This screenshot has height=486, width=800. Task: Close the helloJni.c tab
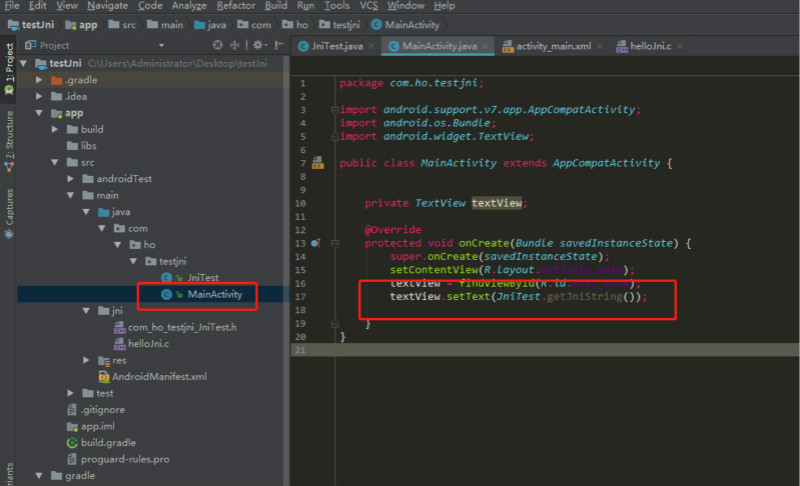(x=680, y=46)
